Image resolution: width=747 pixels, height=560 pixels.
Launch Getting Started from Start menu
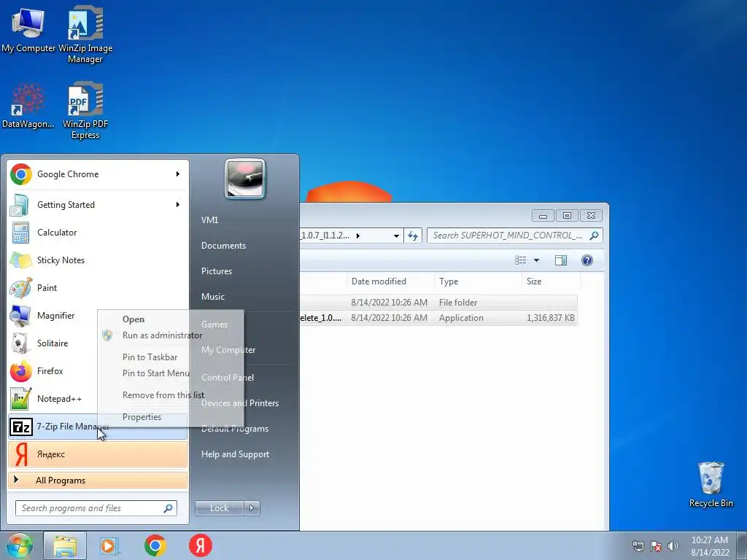point(98,205)
